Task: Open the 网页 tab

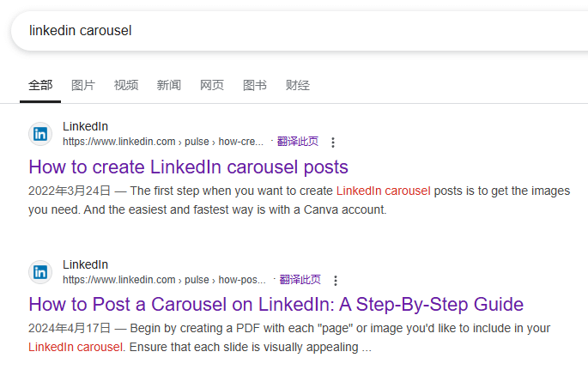Action: (x=212, y=86)
